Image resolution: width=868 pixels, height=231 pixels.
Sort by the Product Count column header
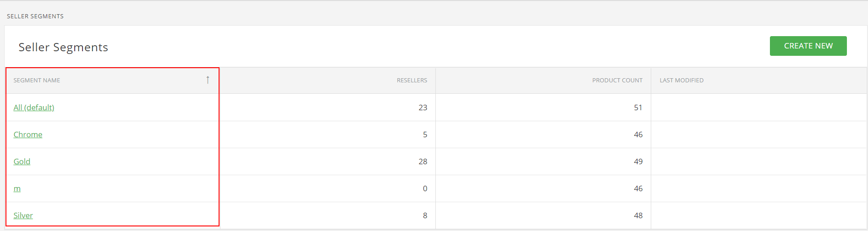[x=617, y=80]
